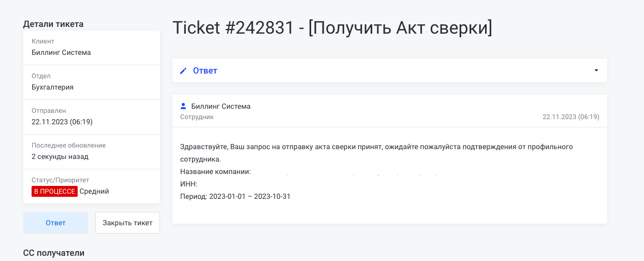Expand the Ответ panel with the caret arrow

pos(596,70)
